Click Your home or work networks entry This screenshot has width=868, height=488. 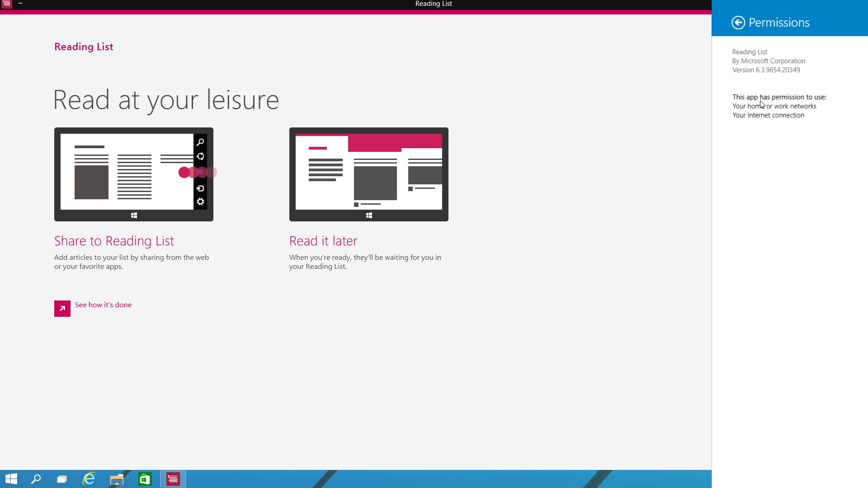(774, 106)
